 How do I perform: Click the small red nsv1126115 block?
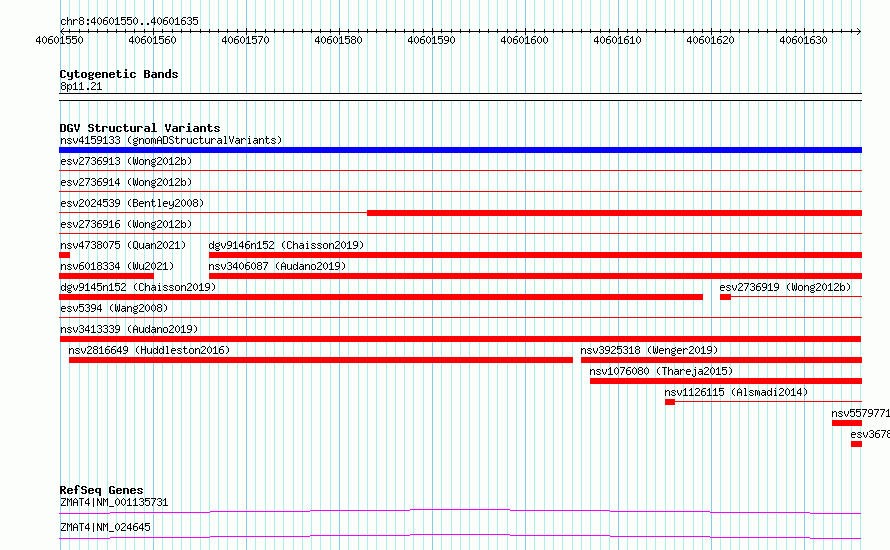tap(670, 402)
